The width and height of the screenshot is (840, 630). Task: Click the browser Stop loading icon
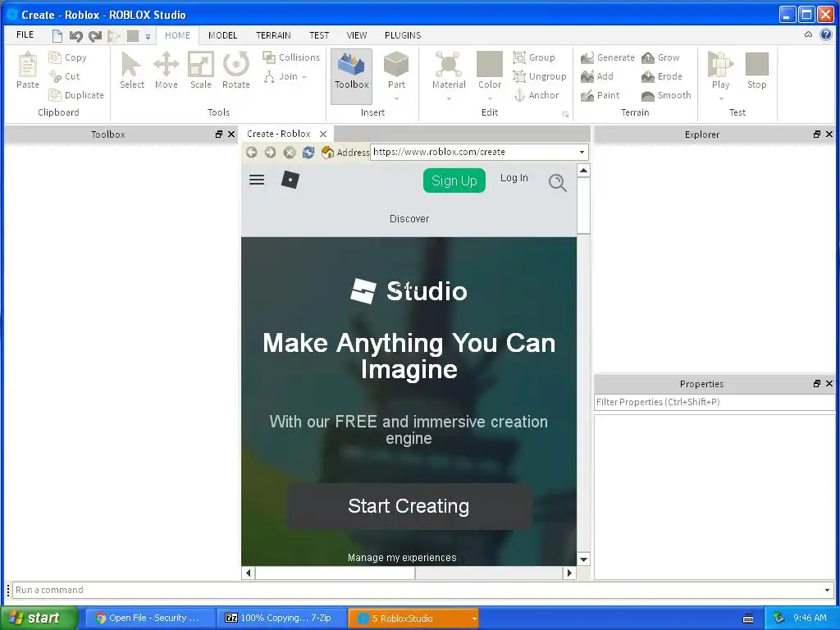290,152
